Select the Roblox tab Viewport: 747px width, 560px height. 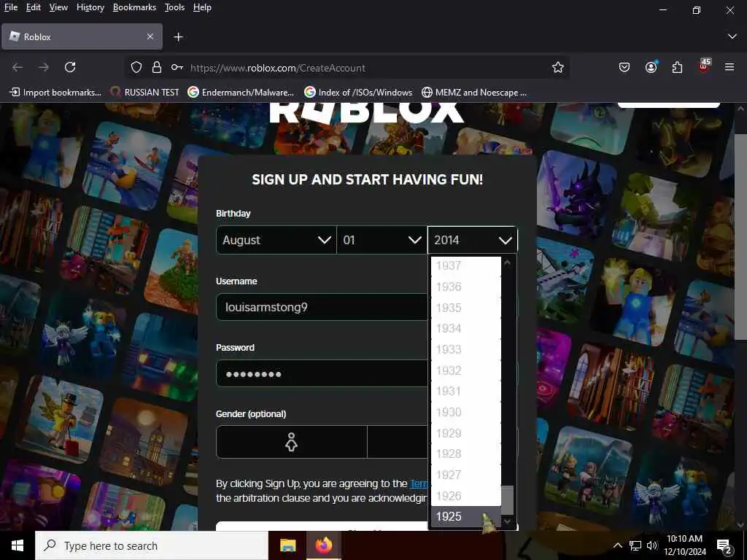click(x=82, y=36)
